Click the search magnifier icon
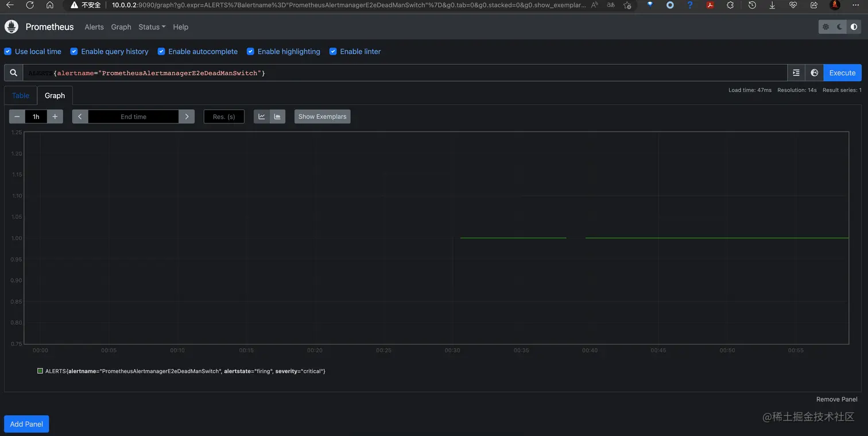868x436 pixels. (x=13, y=73)
